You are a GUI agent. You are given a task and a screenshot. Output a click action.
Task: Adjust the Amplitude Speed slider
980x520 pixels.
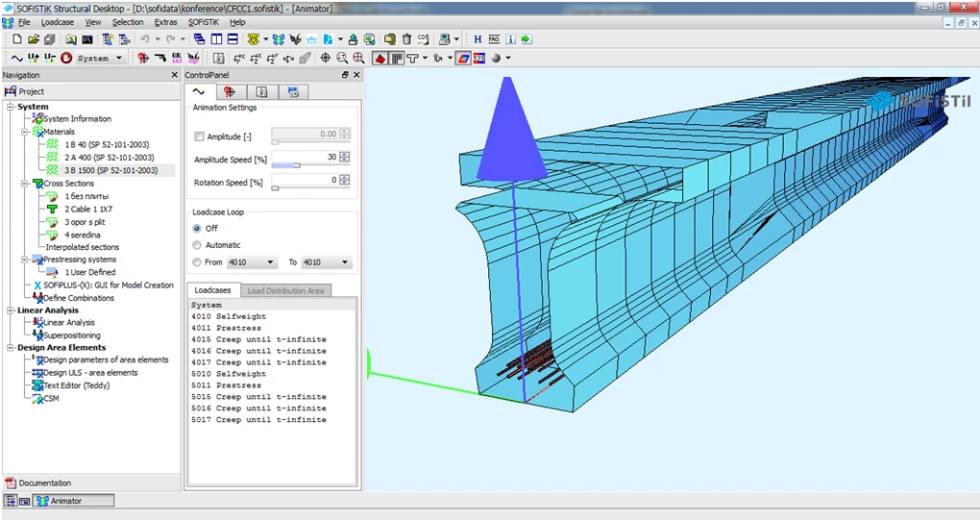pos(297,165)
